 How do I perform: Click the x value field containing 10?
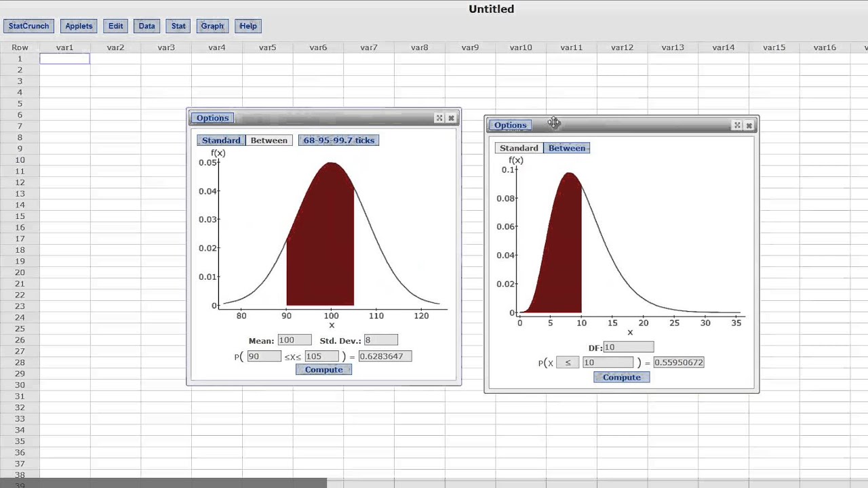pyautogui.click(x=608, y=363)
